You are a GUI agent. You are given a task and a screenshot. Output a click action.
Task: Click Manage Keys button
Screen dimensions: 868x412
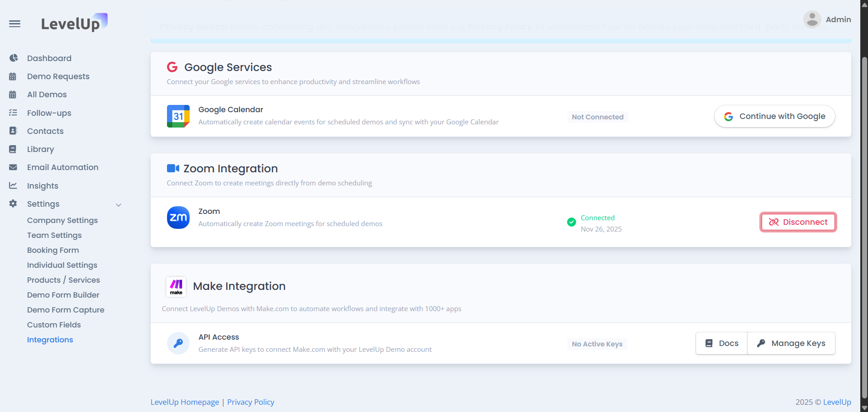click(791, 343)
